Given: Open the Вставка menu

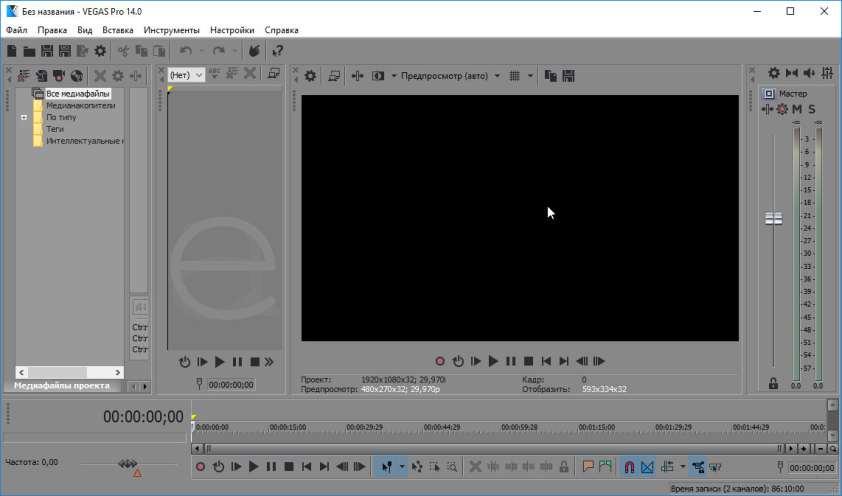Looking at the screenshot, I should 118,30.
